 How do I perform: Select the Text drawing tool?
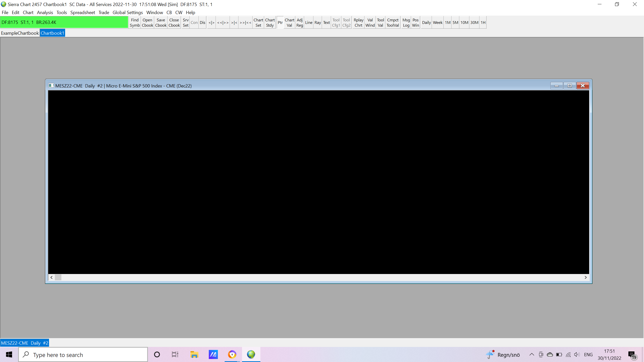click(326, 23)
